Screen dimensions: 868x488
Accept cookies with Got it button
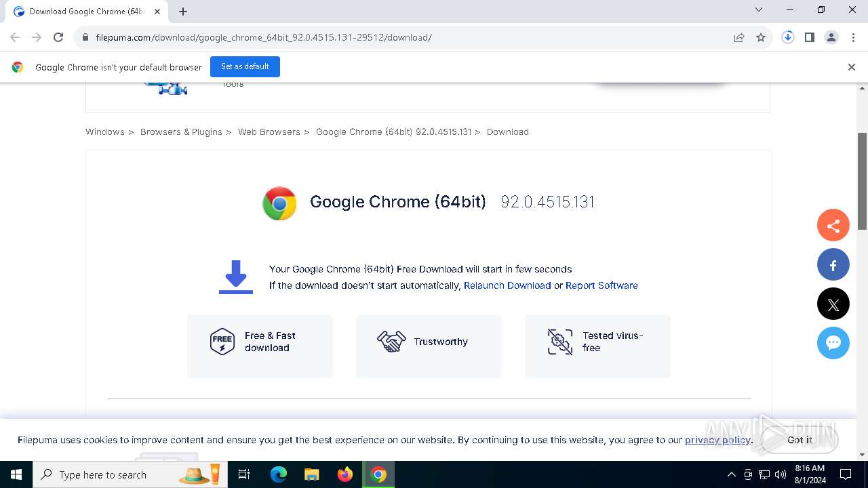click(800, 440)
